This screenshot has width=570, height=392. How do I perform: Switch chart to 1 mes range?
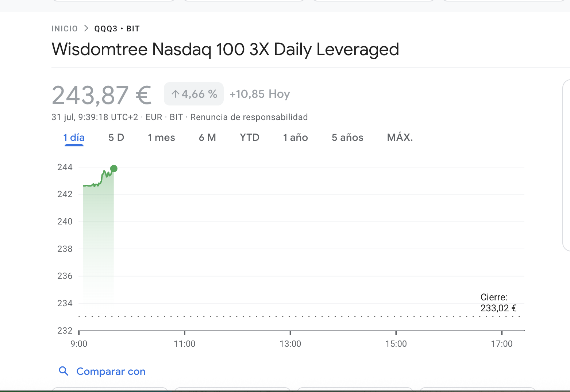point(161,138)
